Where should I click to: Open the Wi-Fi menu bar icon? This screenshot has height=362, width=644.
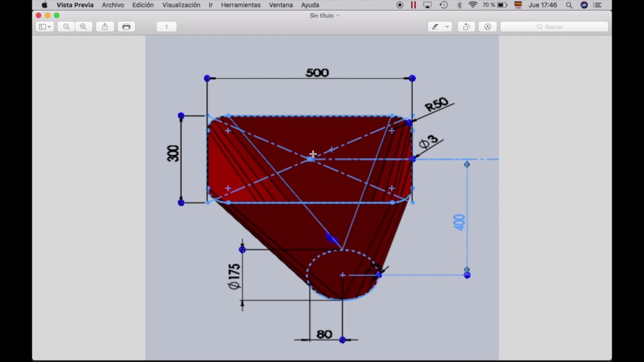pyautogui.click(x=473, y=5)
